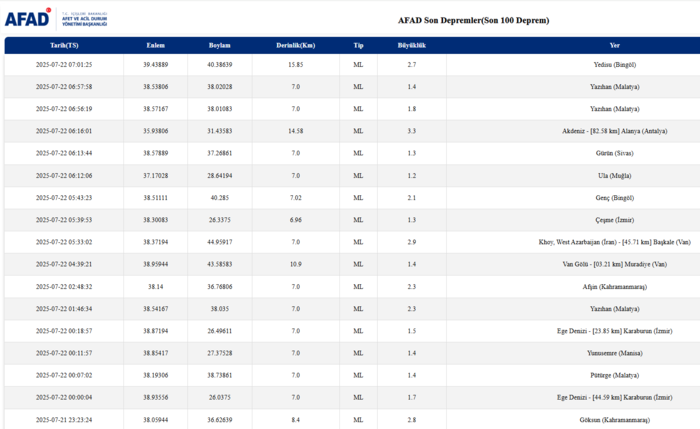Select the location Gürün (Sivas)
Screen dimensions: 700x429
coord(615,153)
